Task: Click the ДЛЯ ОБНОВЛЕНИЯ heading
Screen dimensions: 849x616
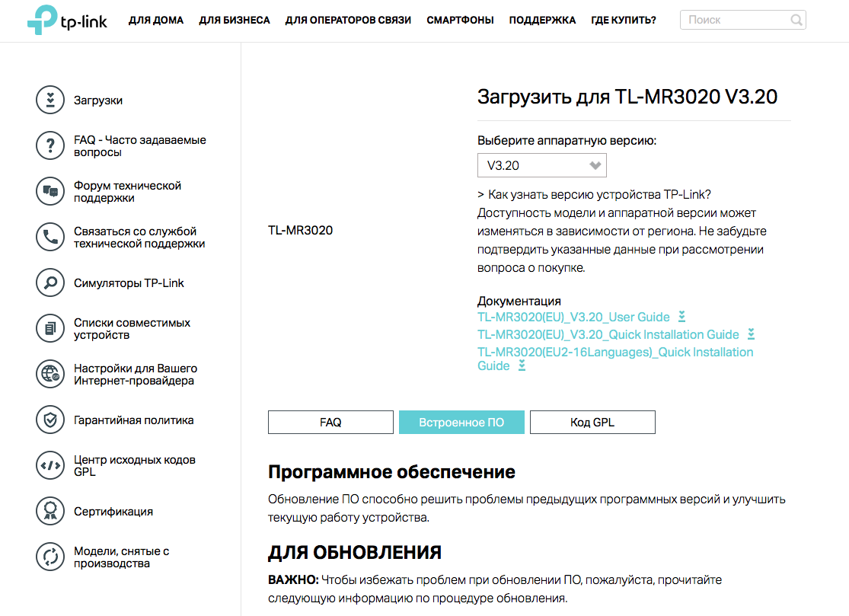Action: tap(355, 552)
